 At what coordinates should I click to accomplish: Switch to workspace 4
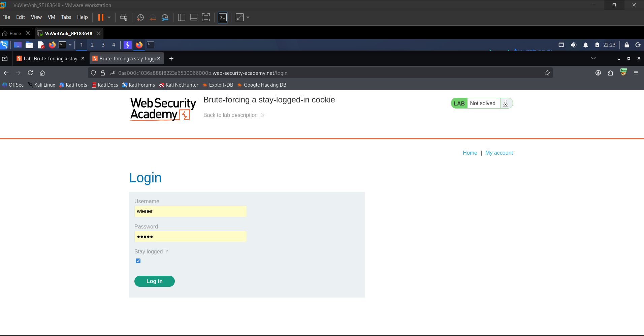click(114, 45)
